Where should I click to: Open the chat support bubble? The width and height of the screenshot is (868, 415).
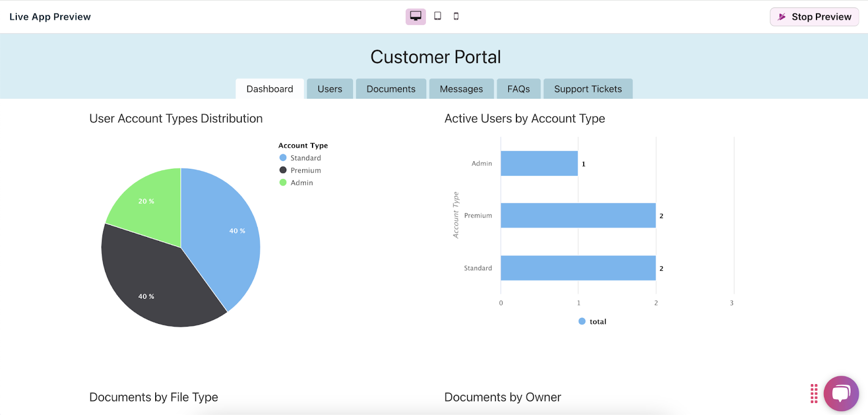point(841,393)
